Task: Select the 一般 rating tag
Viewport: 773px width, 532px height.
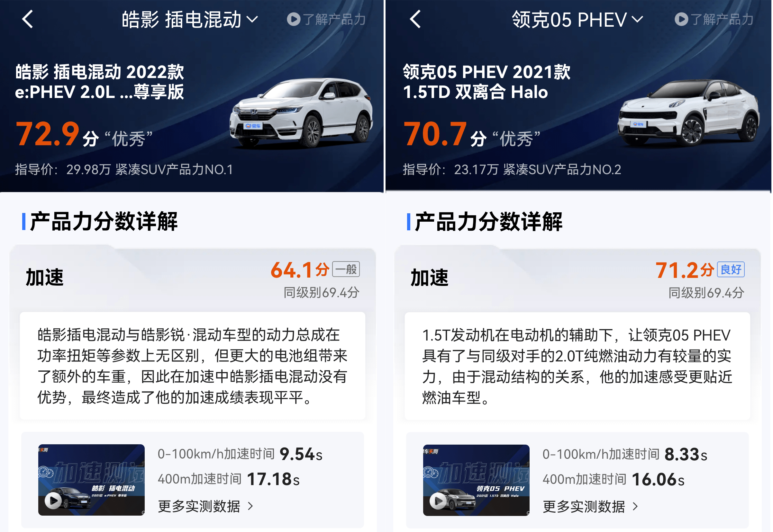Action: [x=346, y=269]
